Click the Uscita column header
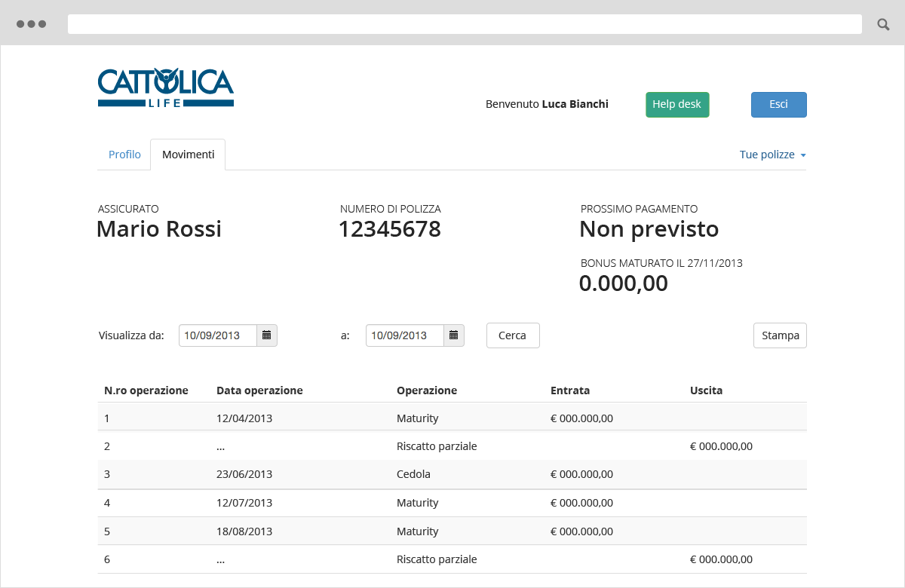The height and width of the screenshot is (588, 905). click(706, 390)
